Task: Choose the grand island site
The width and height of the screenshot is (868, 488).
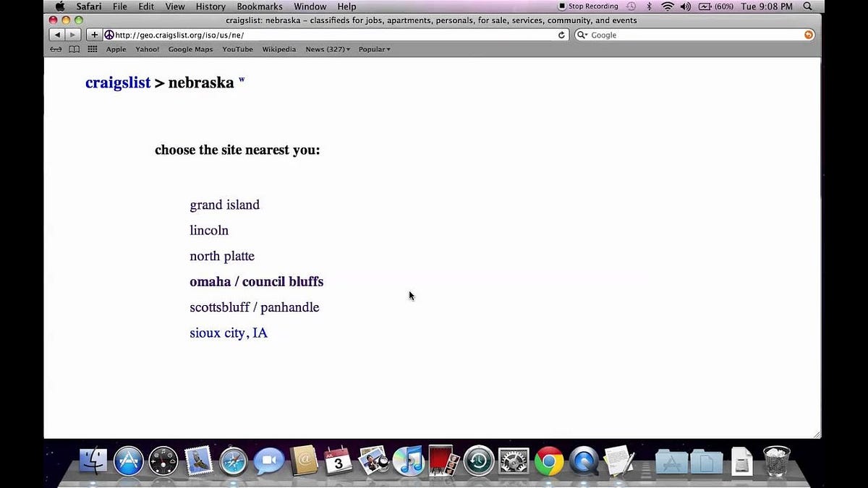Action: tap(224, 205)
